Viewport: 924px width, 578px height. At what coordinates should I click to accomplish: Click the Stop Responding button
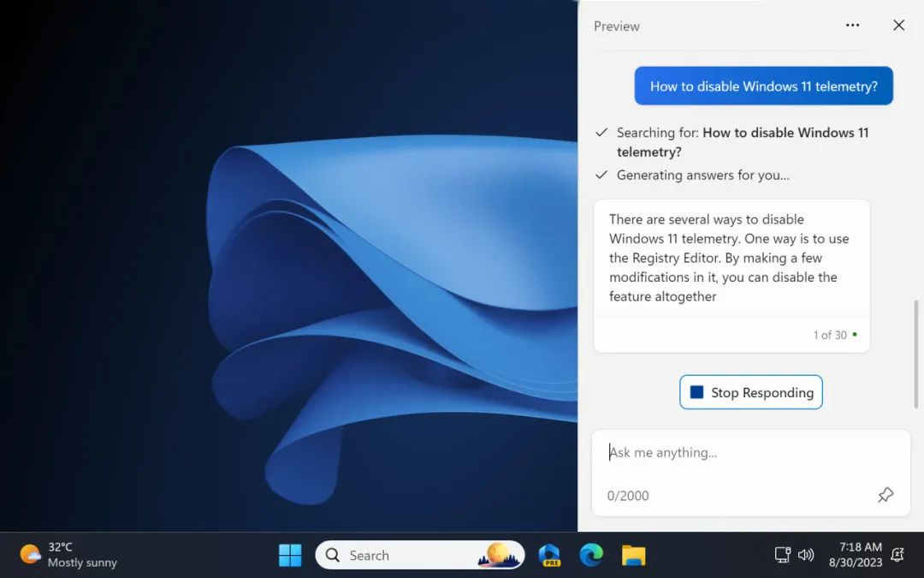point(751,392)
